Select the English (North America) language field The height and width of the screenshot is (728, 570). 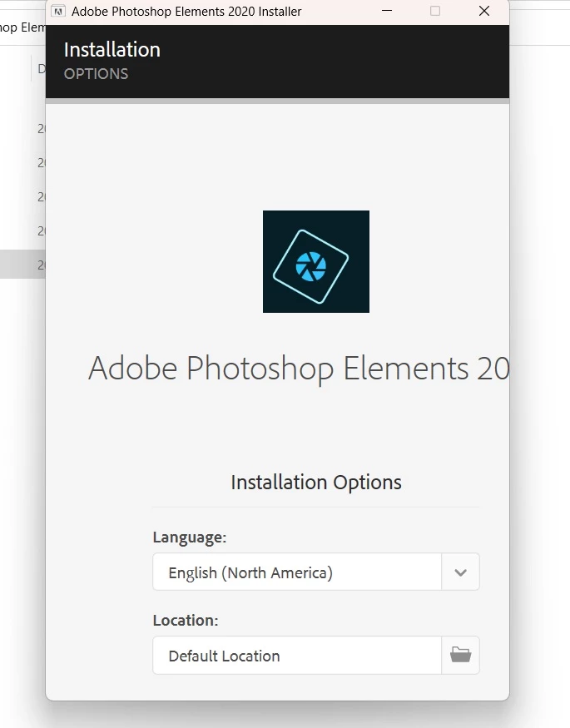(x=297, y=572)
